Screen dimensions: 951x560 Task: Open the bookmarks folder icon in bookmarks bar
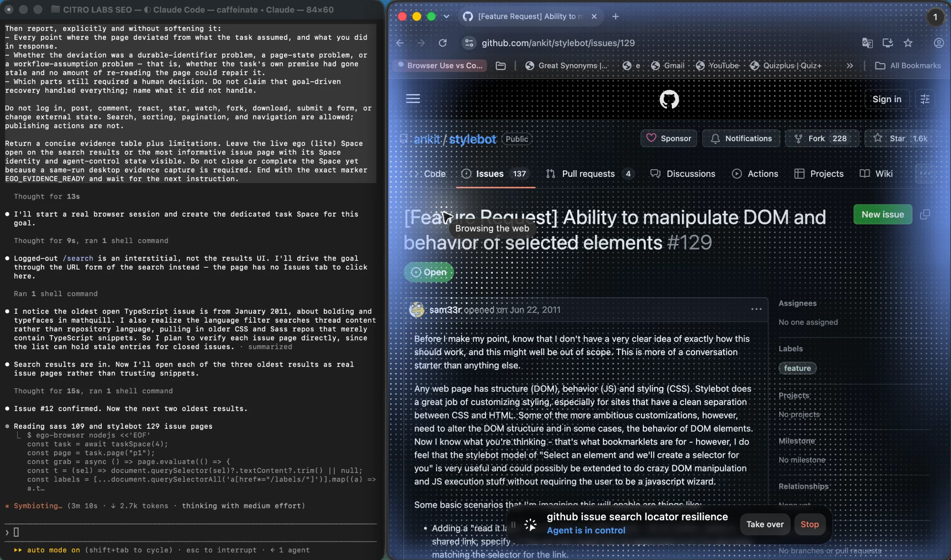501,66
